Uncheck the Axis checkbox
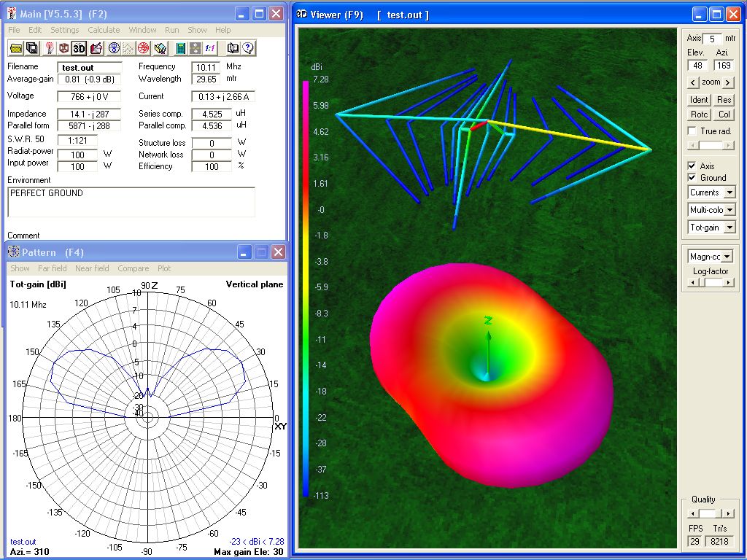The image size is (747, 560). (692, 166)
